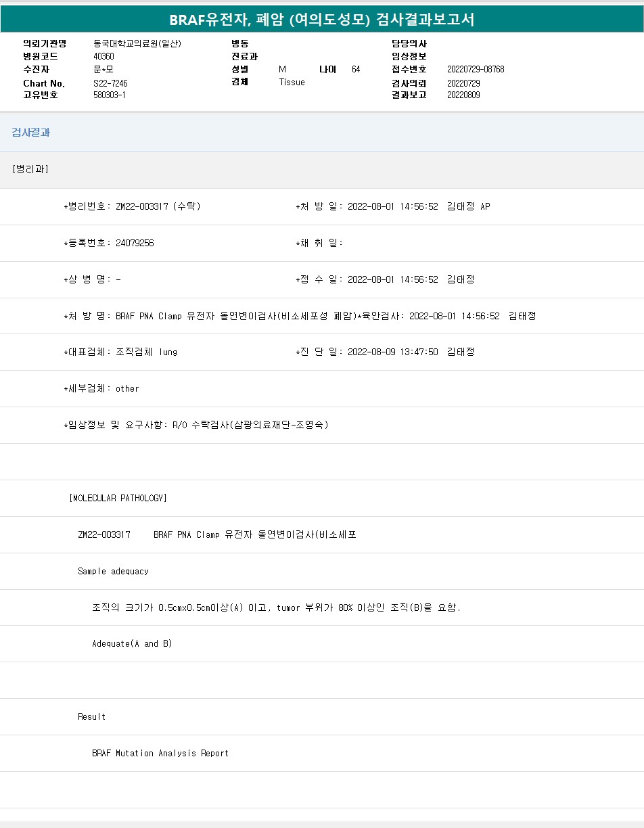Click the age value '64'
Viewport: 644px width, 828px height.
pos(356,69)
